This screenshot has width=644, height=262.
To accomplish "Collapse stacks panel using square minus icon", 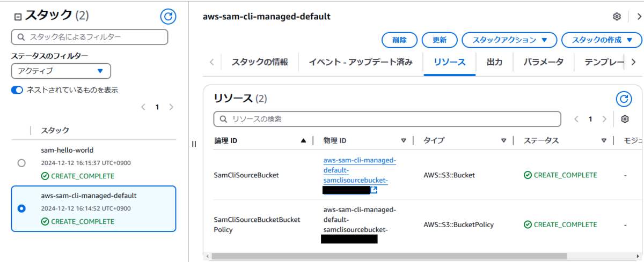I will click(18, 17).
